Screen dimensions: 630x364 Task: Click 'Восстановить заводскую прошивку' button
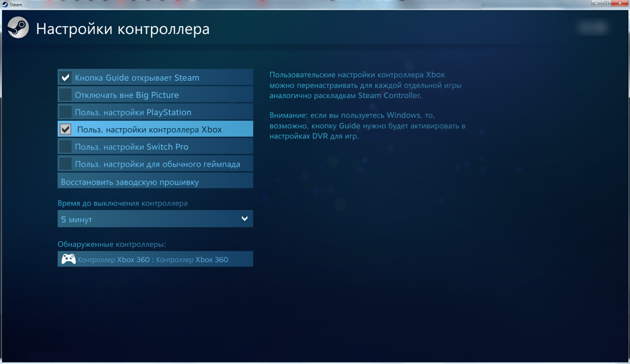(x=155, y=181)
